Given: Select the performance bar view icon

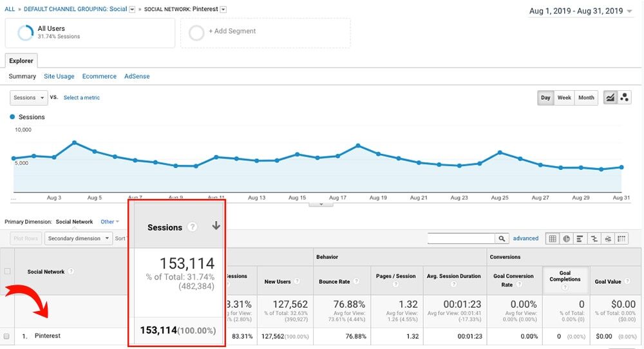Looking at the screenshot, I should [x=580, y=238].
